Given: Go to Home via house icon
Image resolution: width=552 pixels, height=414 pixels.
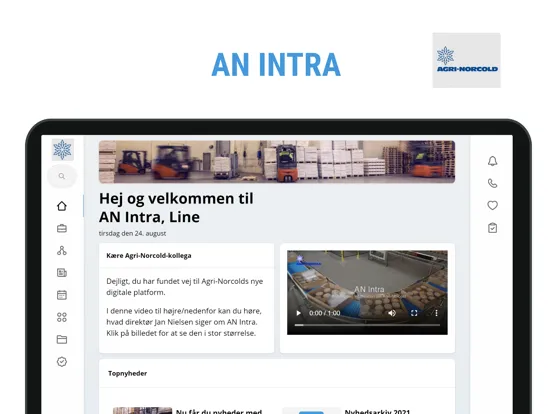Looking at the screenshot, I should [x=62, y=206].
